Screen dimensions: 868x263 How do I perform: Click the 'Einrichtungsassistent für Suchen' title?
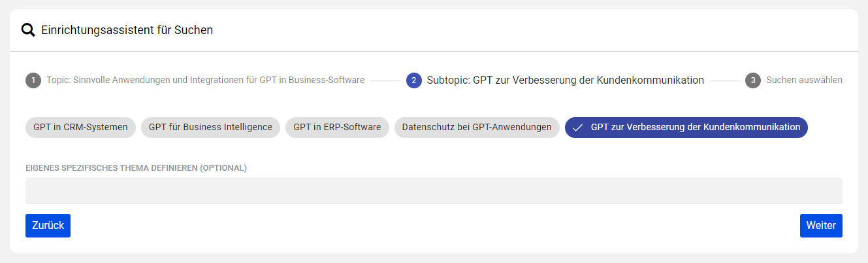[x=127, y=30]
